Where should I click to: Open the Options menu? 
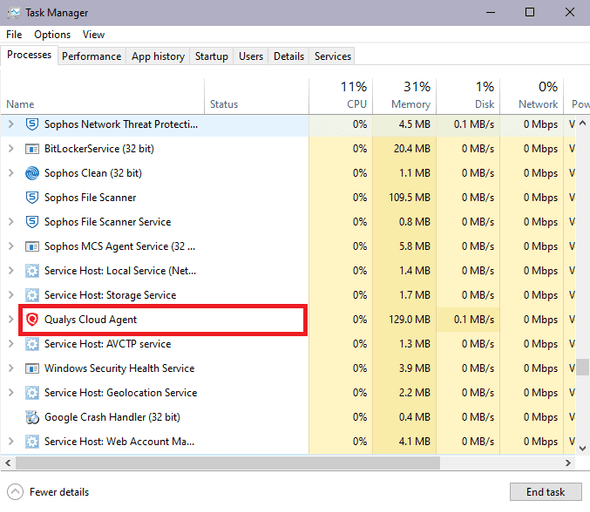point(52,35)
